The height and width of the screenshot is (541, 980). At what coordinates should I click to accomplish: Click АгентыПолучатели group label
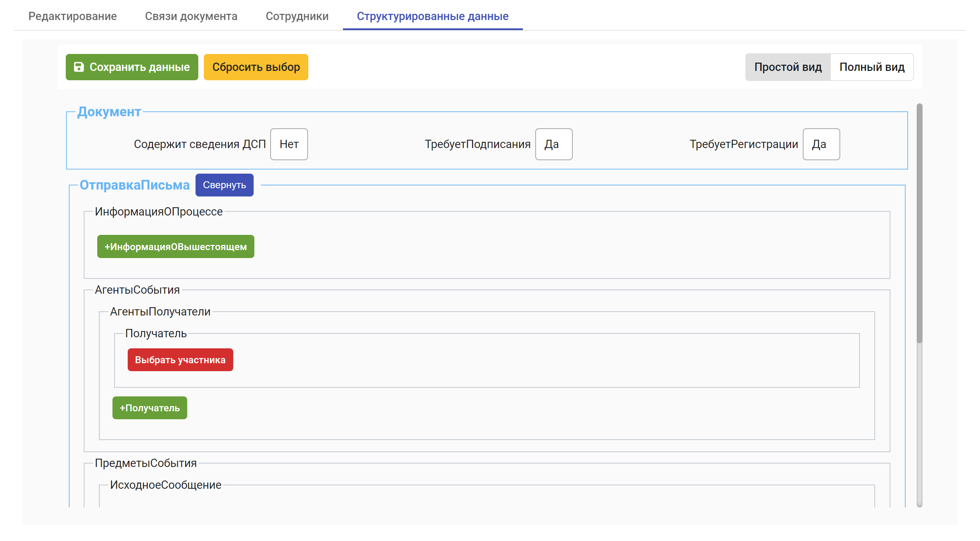[x=160, y=311]
